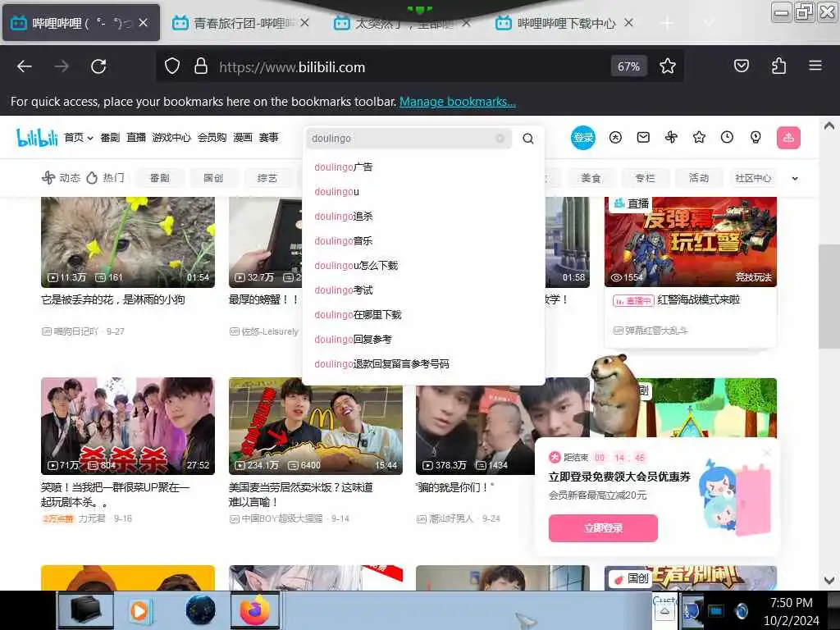Open the dynamics fan icon in header
This screenshot has height=630, width=840.
[x=671, y=138]
